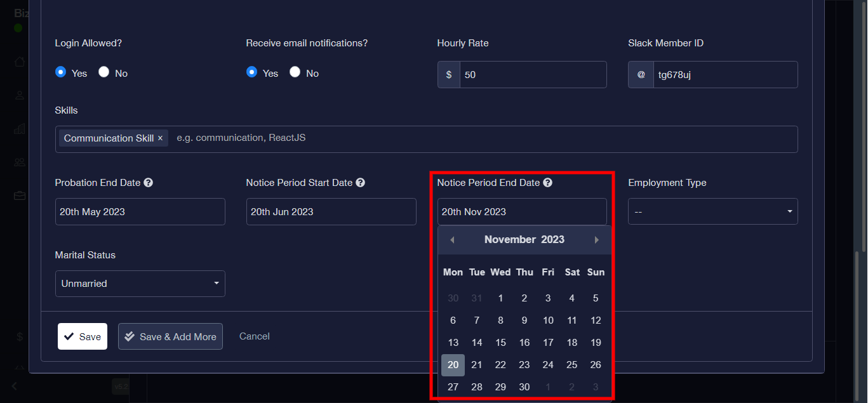Go to next month in calendar

coord(596,240)
